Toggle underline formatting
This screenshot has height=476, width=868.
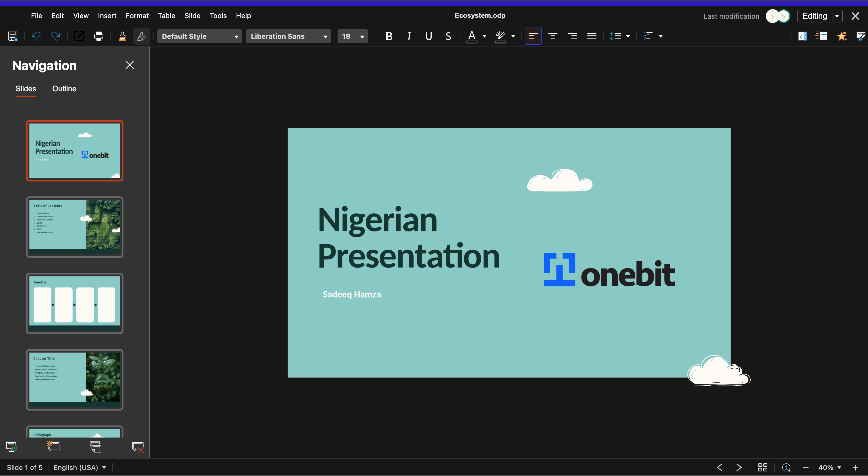(428, 36)
